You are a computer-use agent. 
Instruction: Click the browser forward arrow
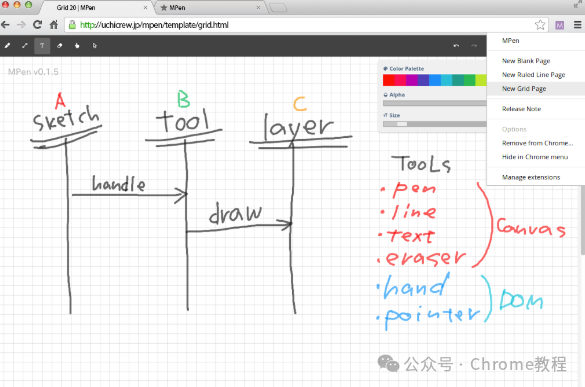tap(21, 25)
